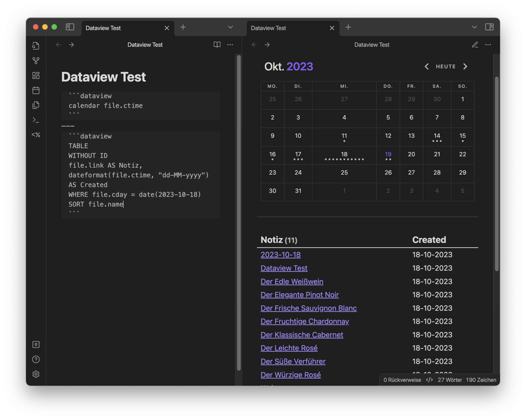Screen dimensions: 526x420
Task: Open Templater via the <% ribbon icon
Action: coord(36,135)
